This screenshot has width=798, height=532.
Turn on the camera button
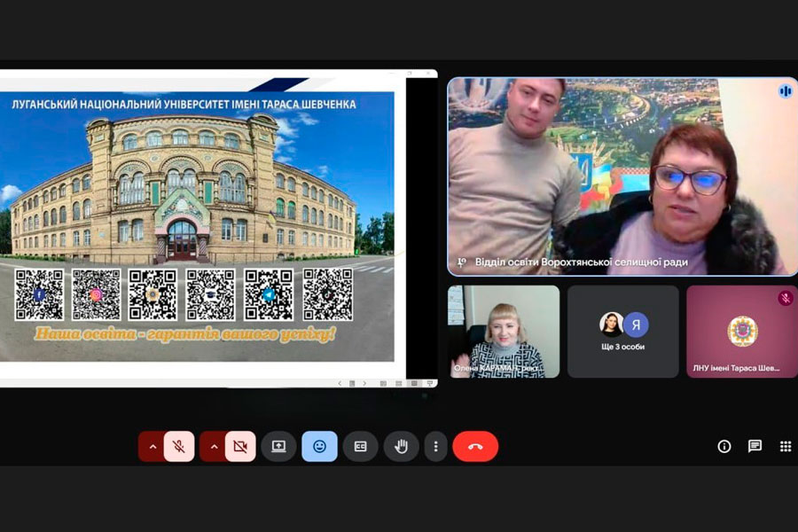240,447
